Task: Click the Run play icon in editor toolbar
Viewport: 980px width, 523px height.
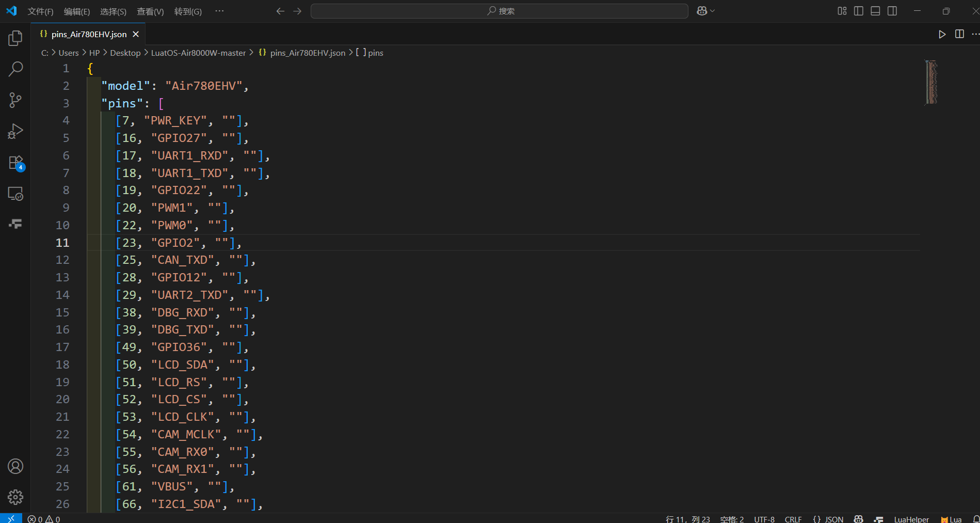Action: tap(942, 34)
